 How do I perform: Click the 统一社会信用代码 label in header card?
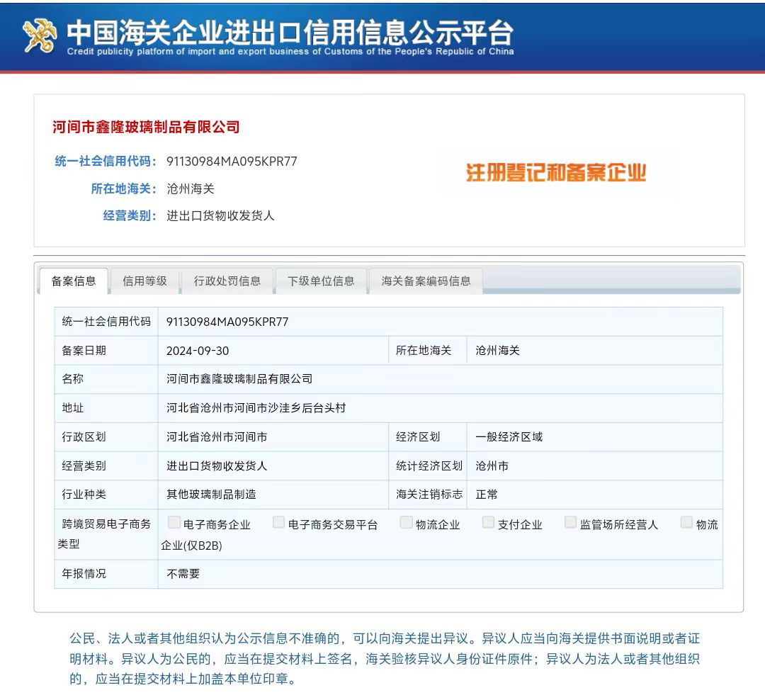(106, 162)
